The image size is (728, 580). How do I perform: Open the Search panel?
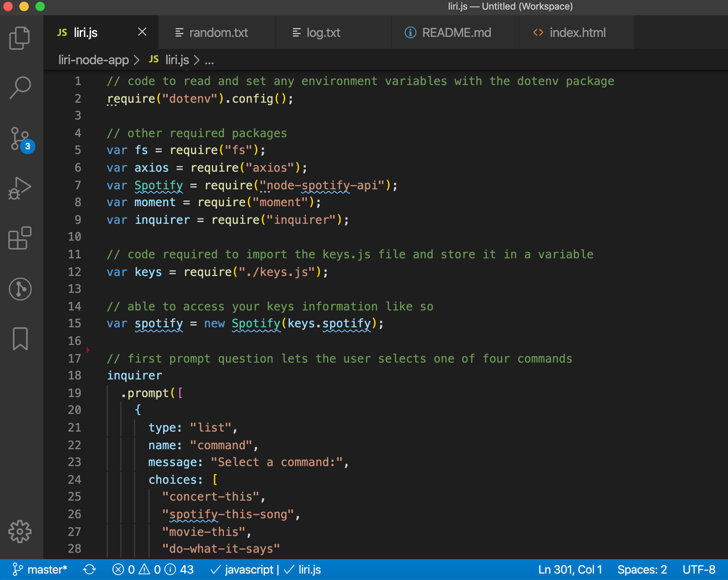(x=20, y=88)
